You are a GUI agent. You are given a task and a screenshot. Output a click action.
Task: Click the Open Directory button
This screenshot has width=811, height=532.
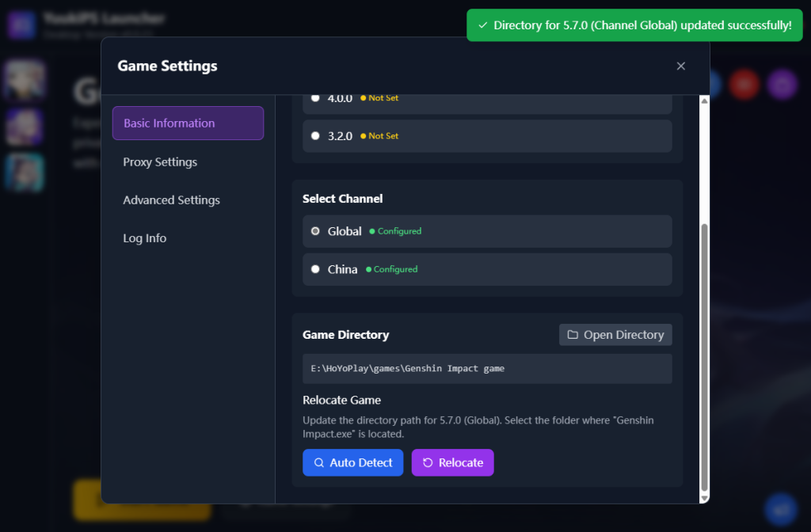point(615,335)
